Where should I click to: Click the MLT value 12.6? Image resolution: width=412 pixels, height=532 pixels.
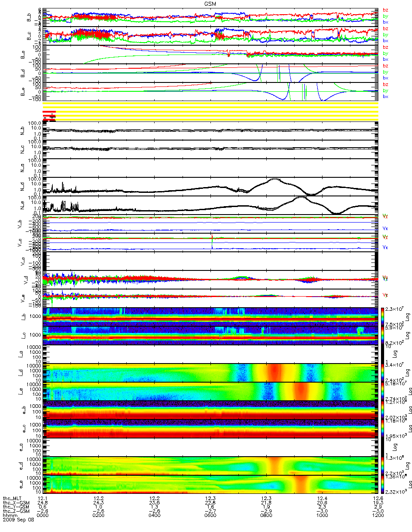377,498
